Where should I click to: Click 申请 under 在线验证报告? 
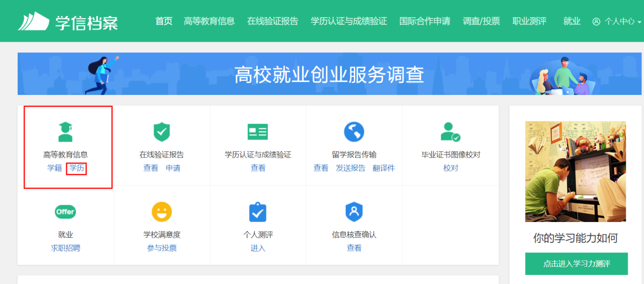[x=173, y=168]
